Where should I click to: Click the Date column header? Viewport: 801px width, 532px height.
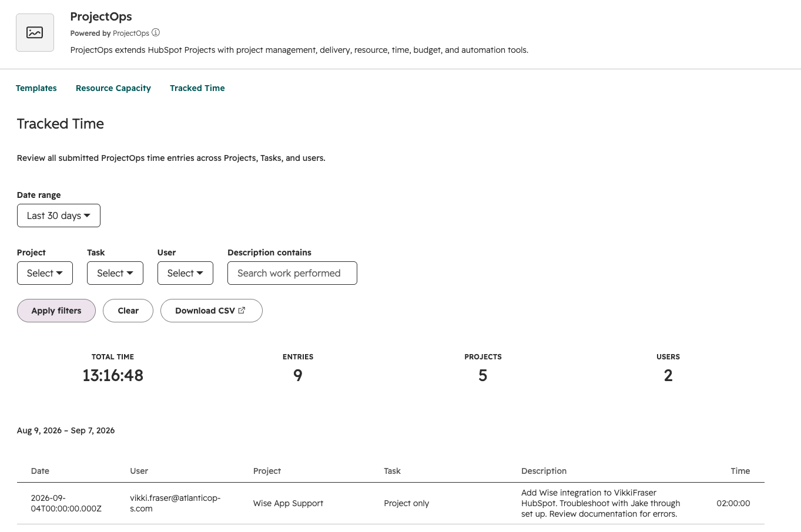[40, 471]
